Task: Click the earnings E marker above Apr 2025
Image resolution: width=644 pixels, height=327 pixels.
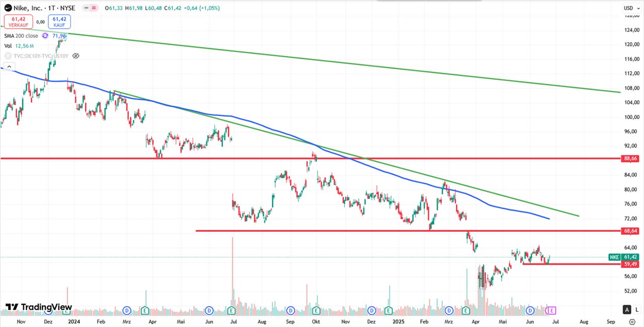Action: 466,310
